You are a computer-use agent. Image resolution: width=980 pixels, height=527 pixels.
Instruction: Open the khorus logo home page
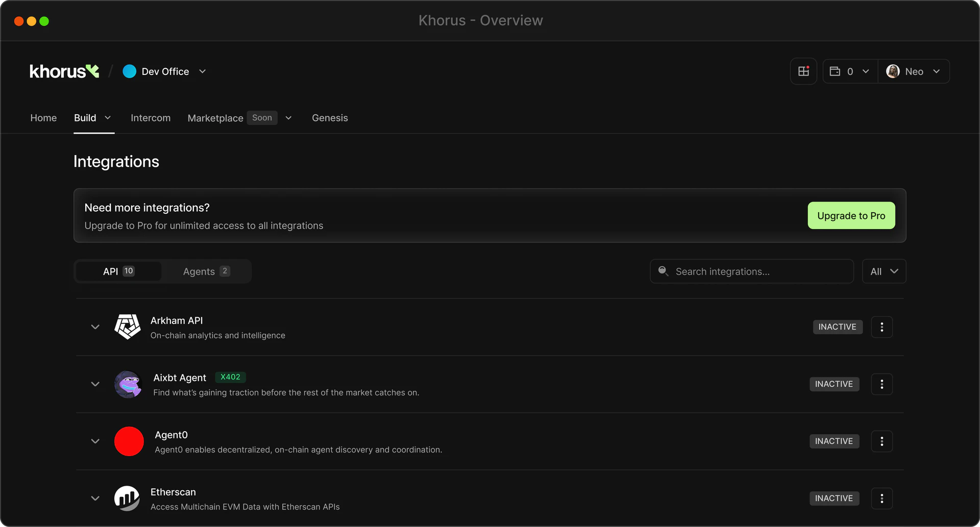pyautogui.click(x=64, y=71)
